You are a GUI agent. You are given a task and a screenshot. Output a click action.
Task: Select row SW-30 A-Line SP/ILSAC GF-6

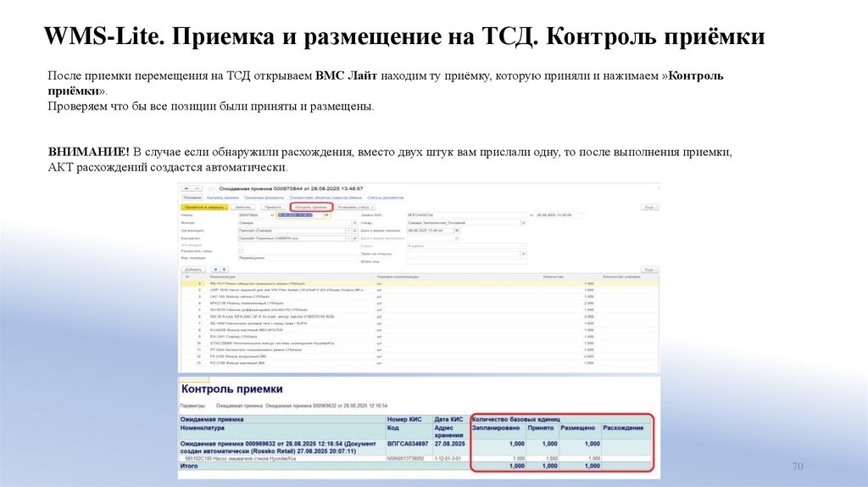pos(420,316)
